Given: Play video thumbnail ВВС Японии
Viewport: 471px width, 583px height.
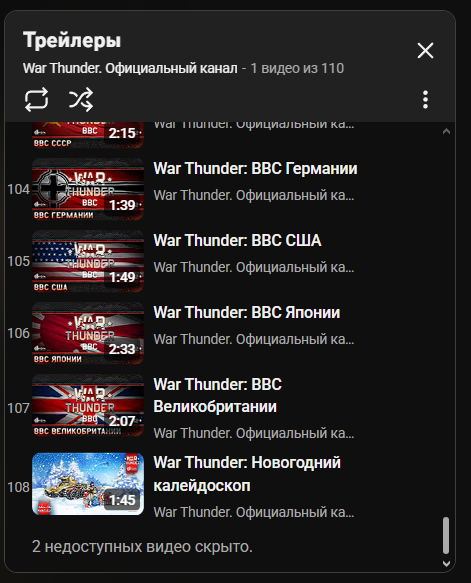Looking at the screenshot, I should click(x=88, y=333).
